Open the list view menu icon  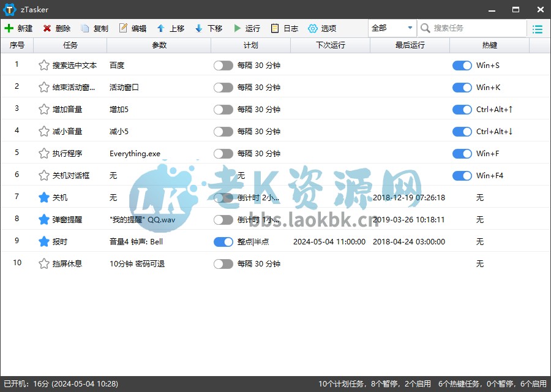[538, 29]
